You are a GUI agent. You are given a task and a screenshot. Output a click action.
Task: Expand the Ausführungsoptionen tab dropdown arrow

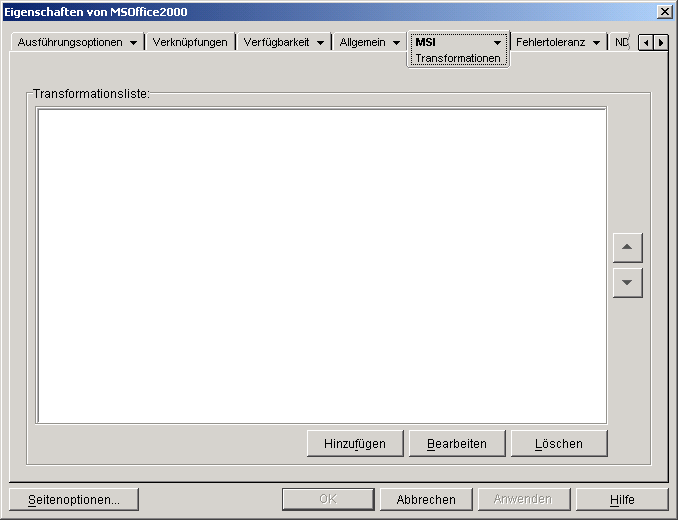(x=134, y=43)
